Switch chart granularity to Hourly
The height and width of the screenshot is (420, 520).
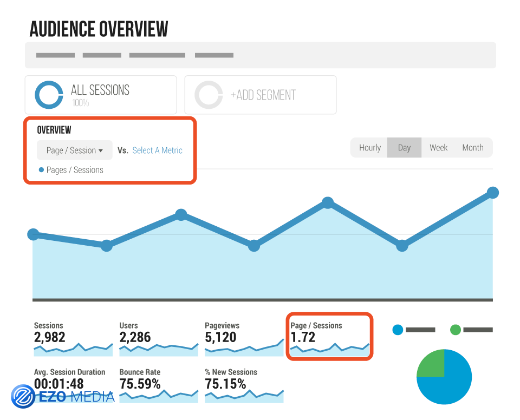[370, 148]
